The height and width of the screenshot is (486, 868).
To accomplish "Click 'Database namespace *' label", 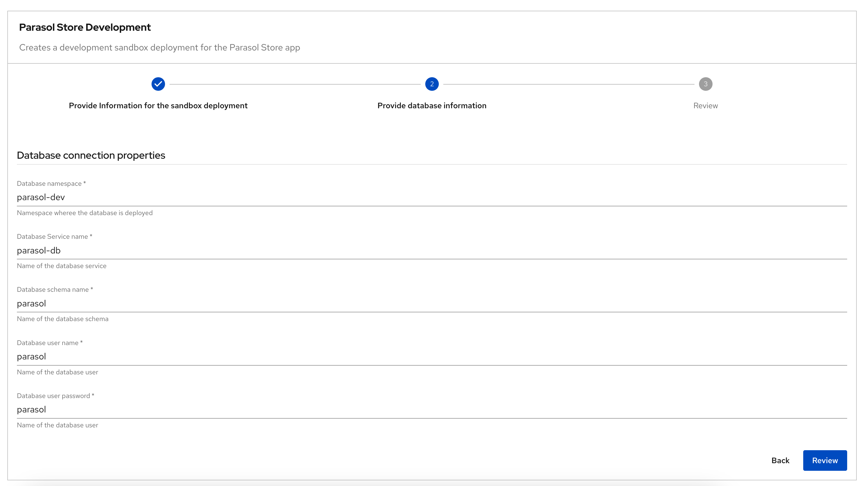I will pyautogui.click(x=51, y=184).
